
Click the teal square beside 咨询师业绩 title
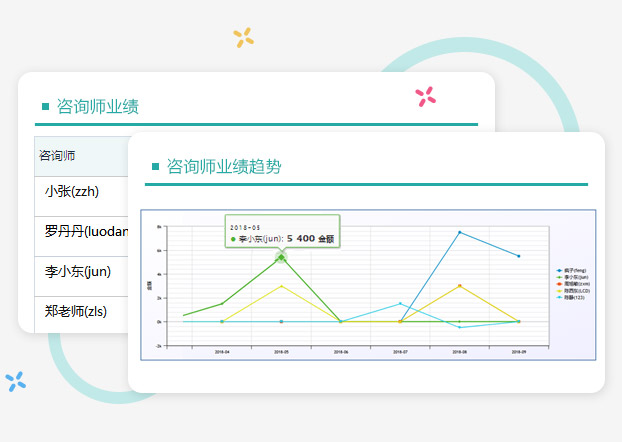click(45, 106)
